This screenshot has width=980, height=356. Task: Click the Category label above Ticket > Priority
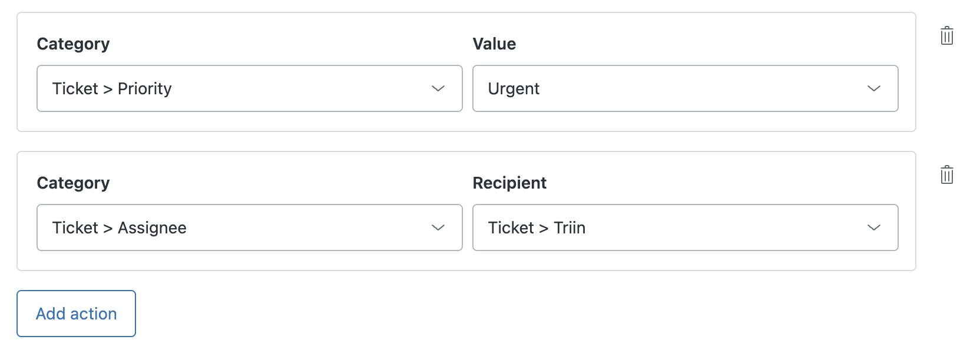(73, 44)
